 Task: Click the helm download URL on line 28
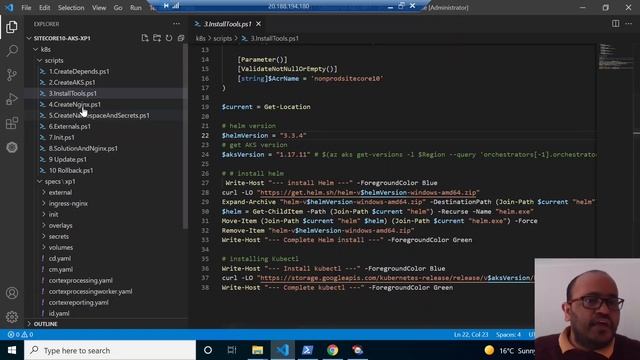tap(368, 192)
